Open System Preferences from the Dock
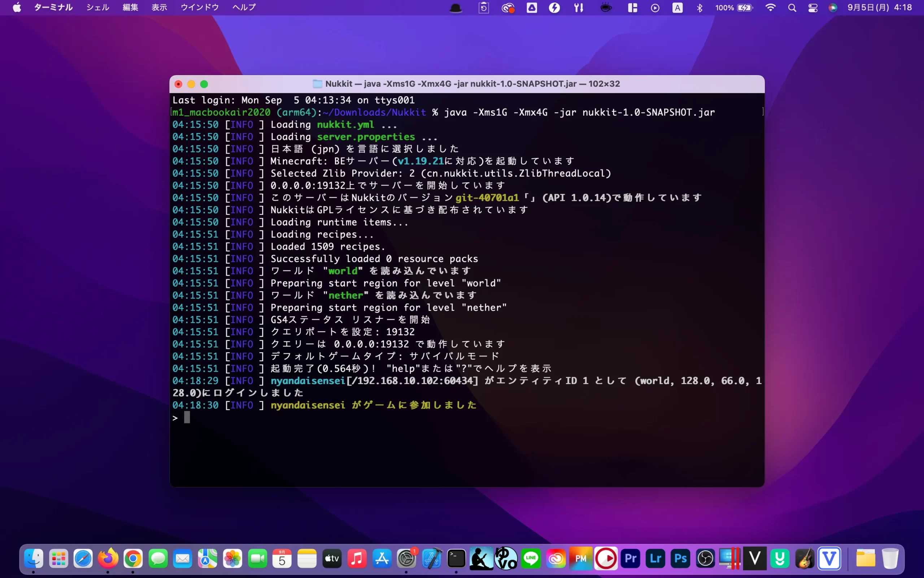The height and width of the screenshot is (578, 924). (x=406, y=558)
